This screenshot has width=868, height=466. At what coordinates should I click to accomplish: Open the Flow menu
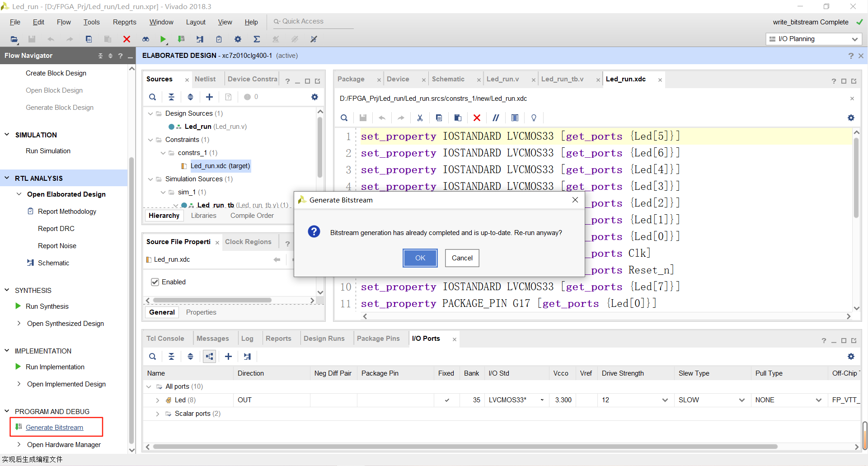pos(64,22)
